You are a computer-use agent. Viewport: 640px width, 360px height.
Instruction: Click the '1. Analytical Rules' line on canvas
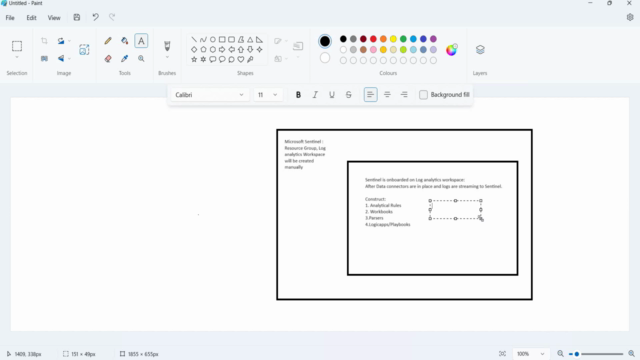(383, 205)
